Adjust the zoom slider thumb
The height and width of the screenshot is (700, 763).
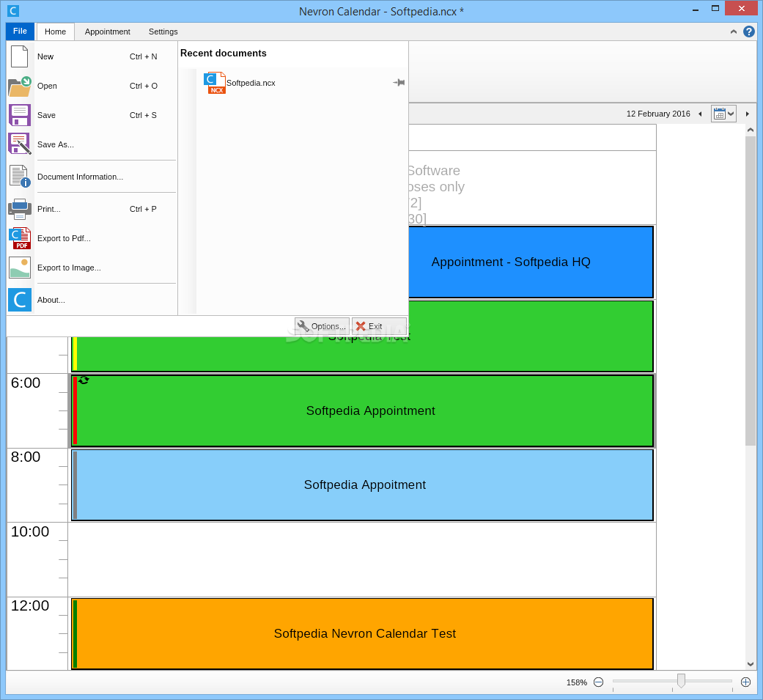pyautogui.click(x=681, y=680)
